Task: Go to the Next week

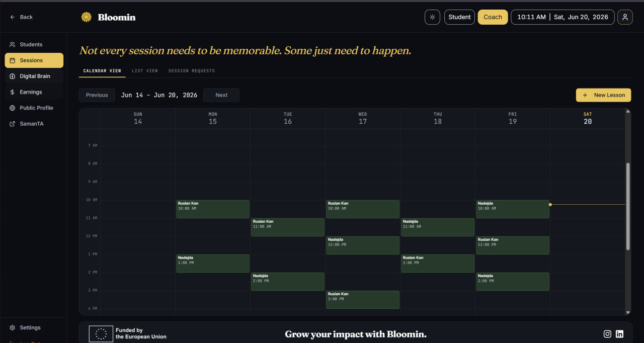Action: (x=221, y=95)
